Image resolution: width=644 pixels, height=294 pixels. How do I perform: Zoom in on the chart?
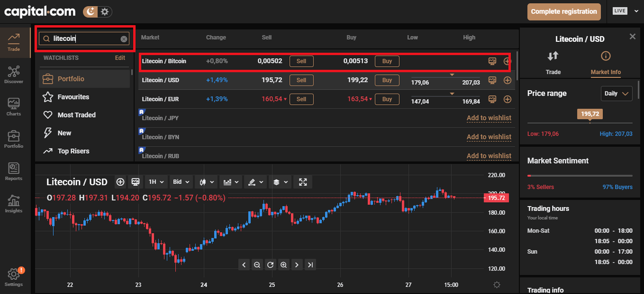(x=283, y=264)
